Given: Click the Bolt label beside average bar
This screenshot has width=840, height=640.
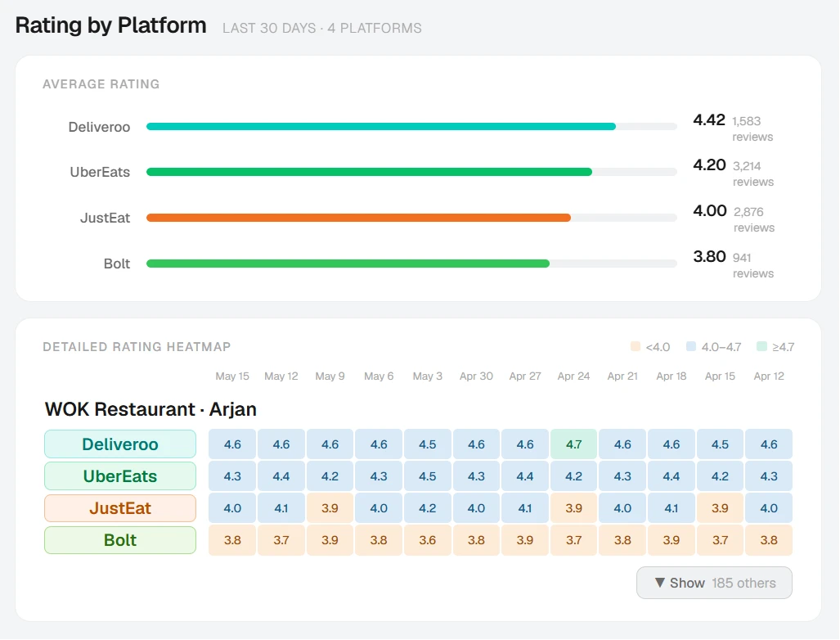Looking at the screenshot, I should point(117,264).
